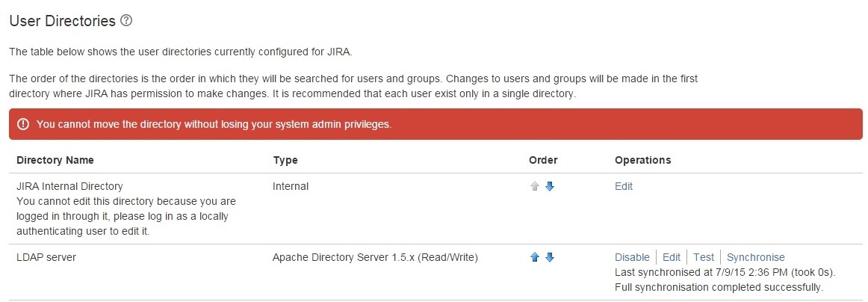
Task: Click the warning icon in the red banner
Action: [x=23, y=124]
